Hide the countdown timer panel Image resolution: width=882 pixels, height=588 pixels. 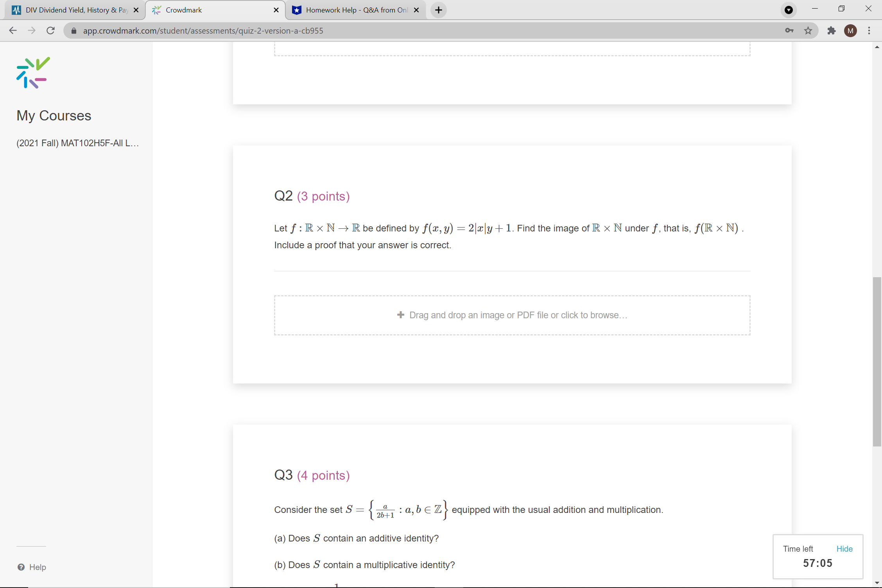[844, 549]
